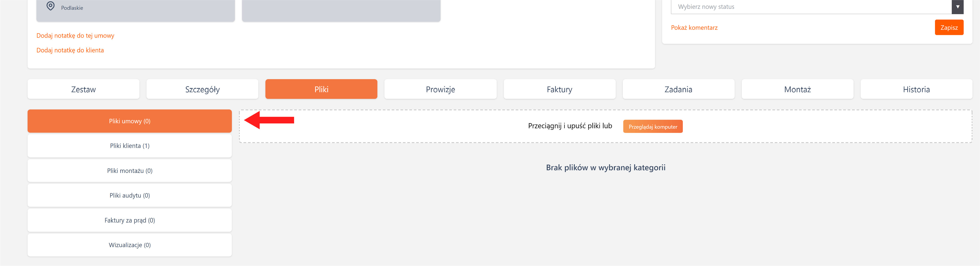The width and height of the screenshot is (980, 266).
Task: Click 'Dodaj notatkę do tej umowy'
Action: click(75, 35)
